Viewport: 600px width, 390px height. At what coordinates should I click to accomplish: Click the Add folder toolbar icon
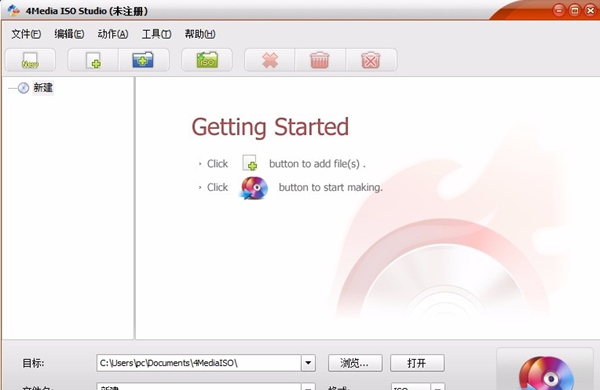coord(143,60)
